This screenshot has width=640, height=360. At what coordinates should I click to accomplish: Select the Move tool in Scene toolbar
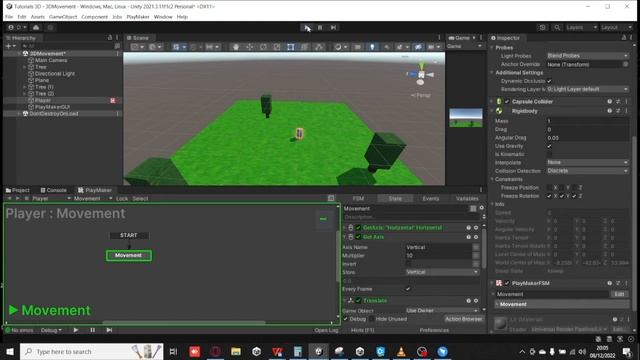pyautogui.click(x=249, y=47)
